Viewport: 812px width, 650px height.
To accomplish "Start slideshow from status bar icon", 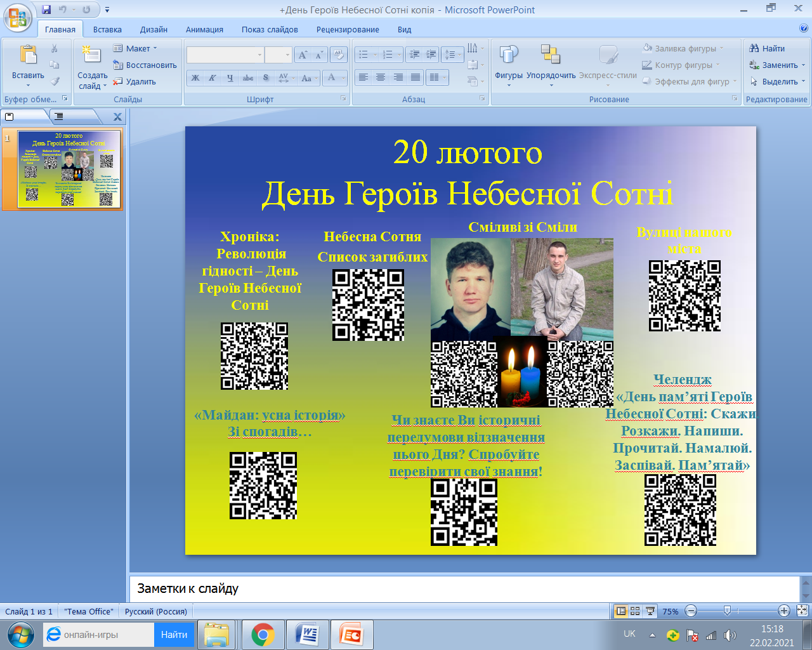I will click(650, 611).
